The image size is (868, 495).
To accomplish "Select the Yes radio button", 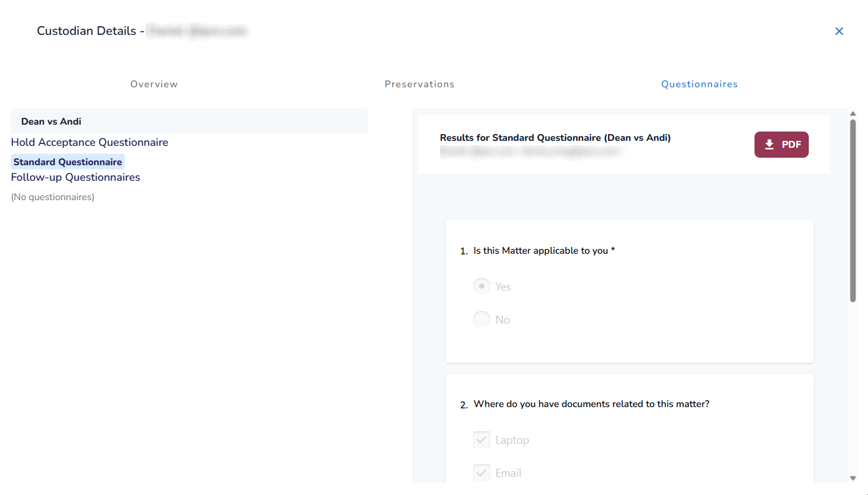I will pyautogui.click(x=481, y=286).
